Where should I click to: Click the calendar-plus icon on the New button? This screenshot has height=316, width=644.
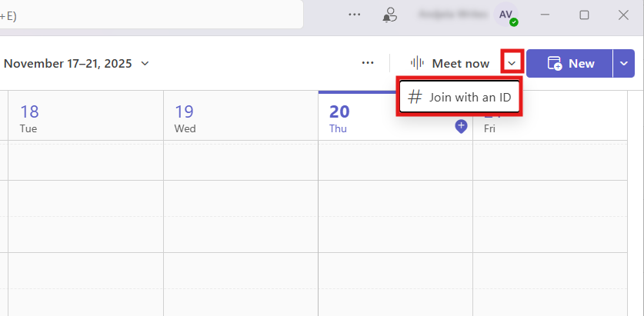554,63
